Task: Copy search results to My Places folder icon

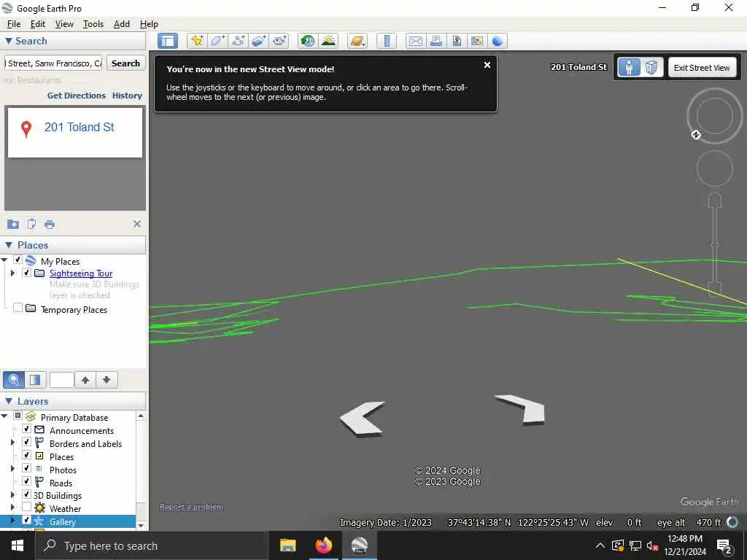Action: (13, 225)
